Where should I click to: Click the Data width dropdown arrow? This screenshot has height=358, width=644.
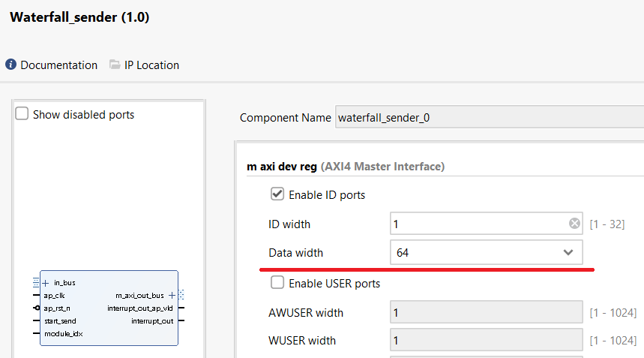tap(568, 253)
